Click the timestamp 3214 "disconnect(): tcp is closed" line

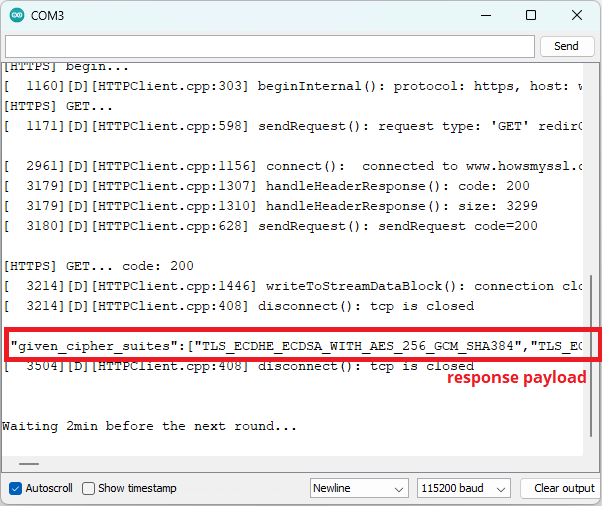239,306
